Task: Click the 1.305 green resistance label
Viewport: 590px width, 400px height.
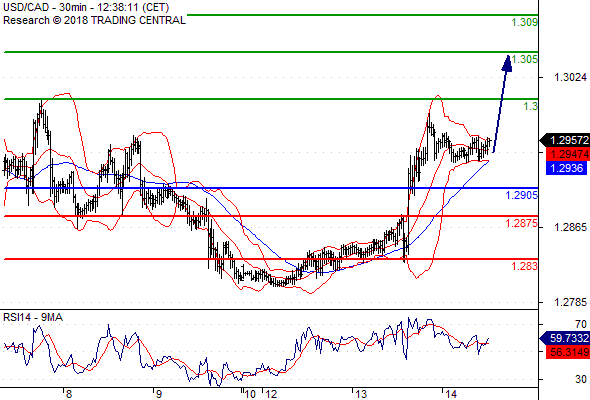Action: point(525,59)
